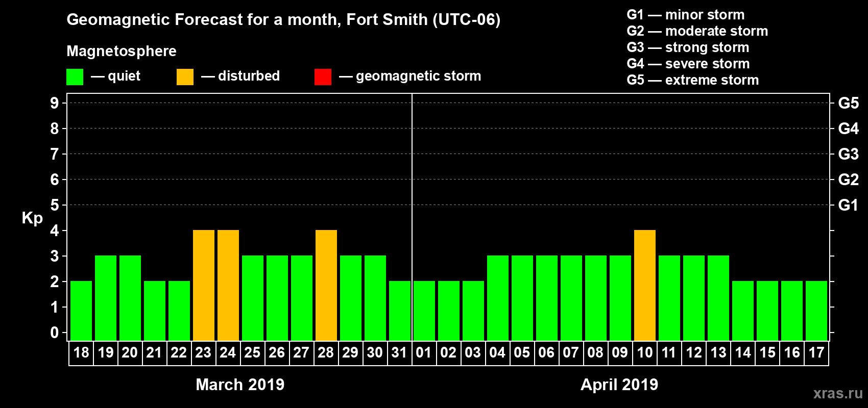The height and width of the screenshot is (408, 868).
Task: Click the date cell labeled 02
Action: [449, 353]
